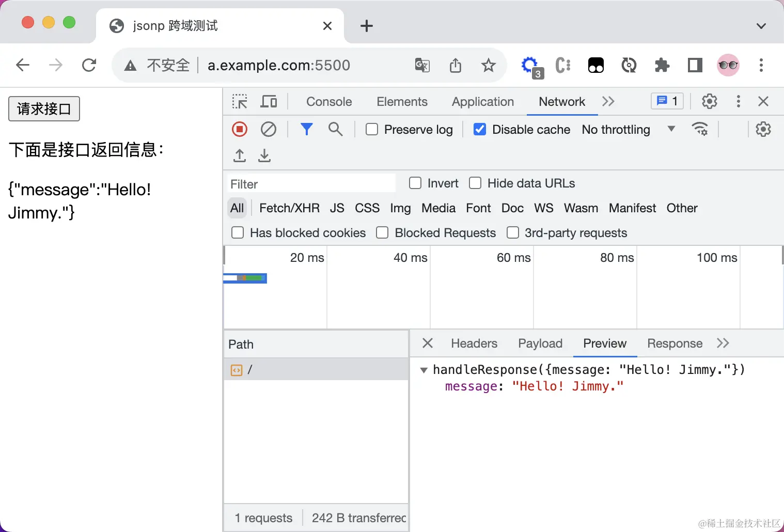
Task: Open network conditions wifi icon
Action: (700, 129)
